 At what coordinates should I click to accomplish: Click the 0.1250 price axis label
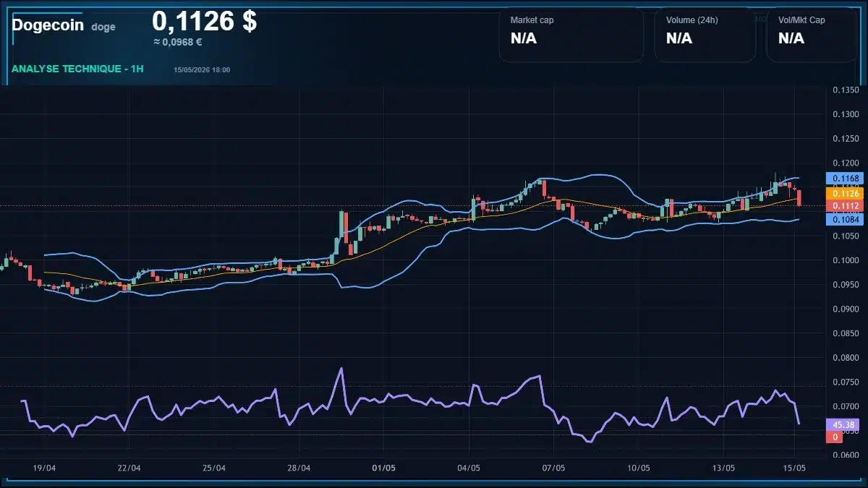coord(846,139)
